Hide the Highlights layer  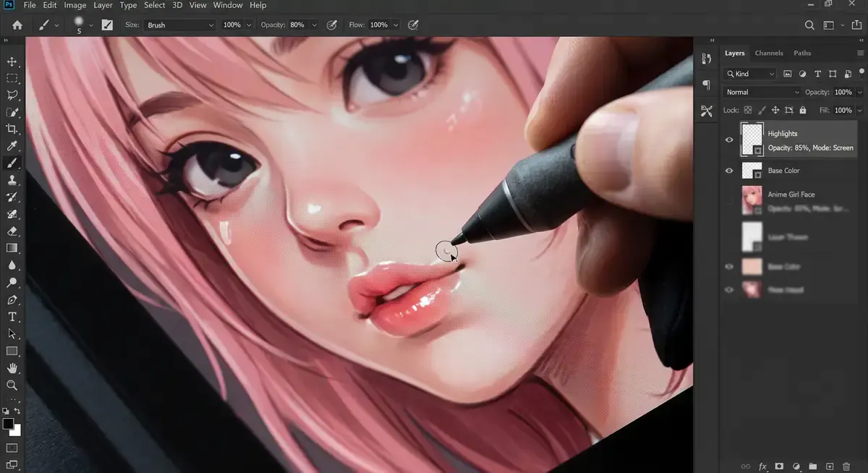[729, 140]
